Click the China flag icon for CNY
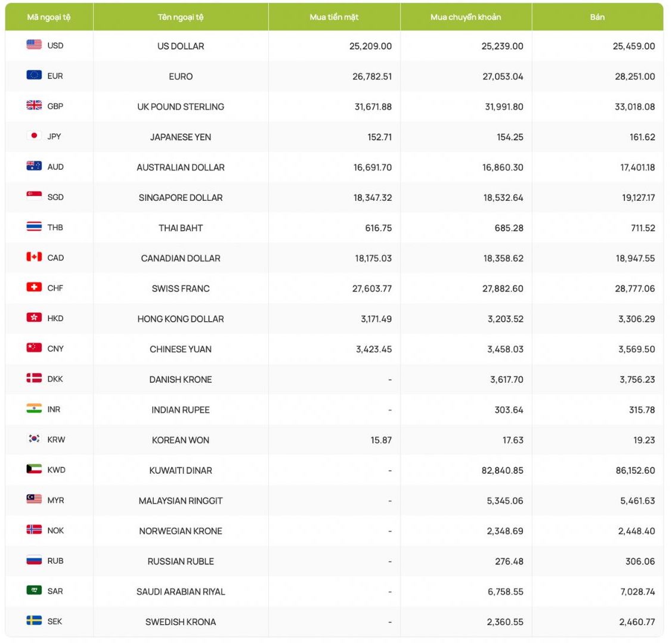Screen dimensions: 672x643 click(35, 348)
